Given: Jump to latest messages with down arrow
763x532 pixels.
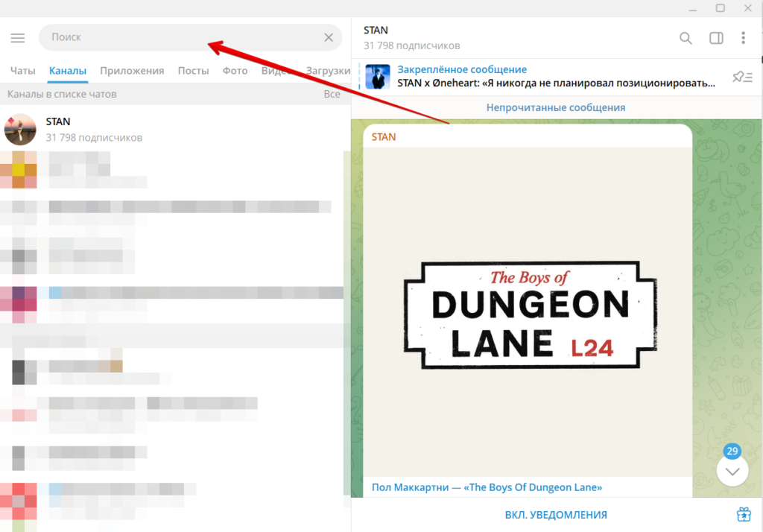Looking at the screenshot, I should (x=732, y=471).
